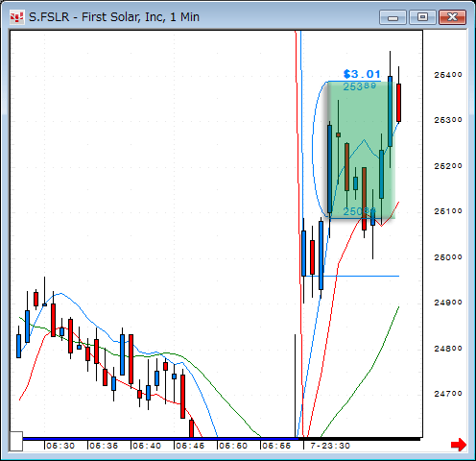Image resolution: width=476 pixels, height=461 pixels.
Task: Click the 05:55 time axis label
Action: coord(276,446)
